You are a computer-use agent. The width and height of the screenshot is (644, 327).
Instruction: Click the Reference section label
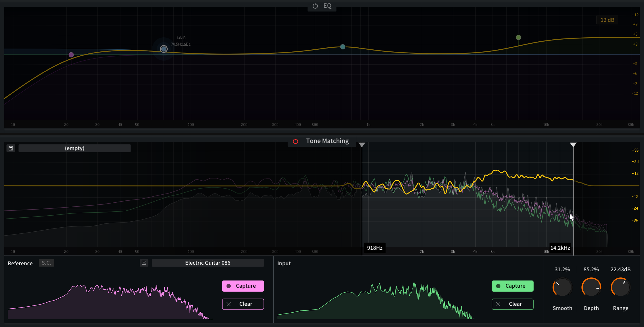[x=20, y=263]
